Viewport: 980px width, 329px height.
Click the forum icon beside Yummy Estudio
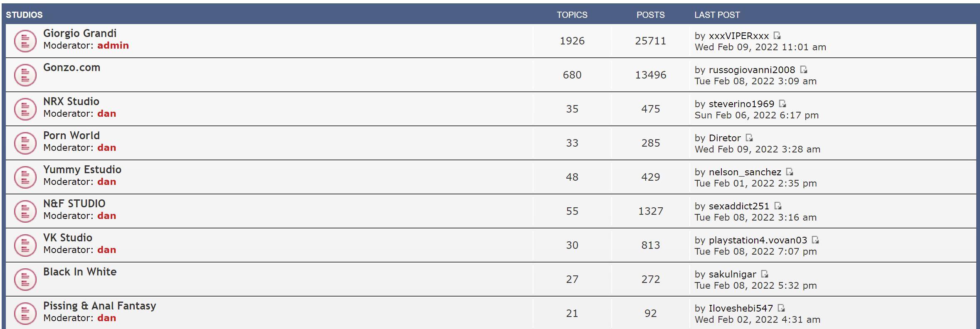click(x=25, y=177)
